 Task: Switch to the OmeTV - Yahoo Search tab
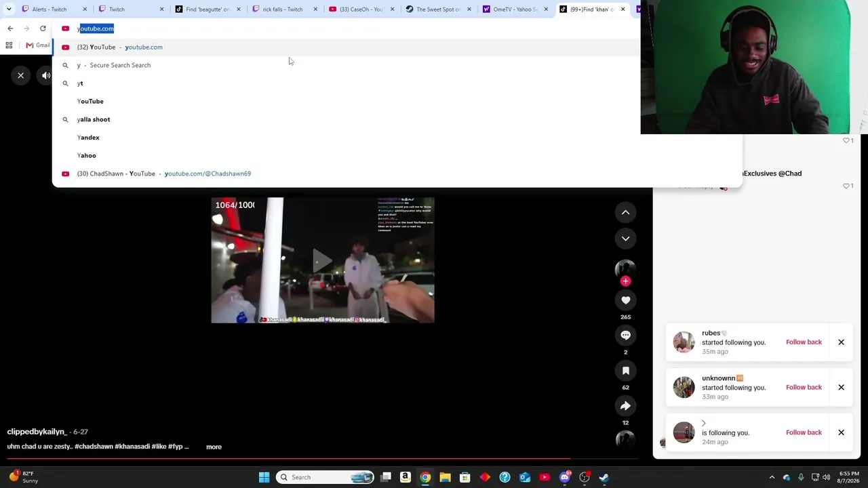(x=515, y=9)
